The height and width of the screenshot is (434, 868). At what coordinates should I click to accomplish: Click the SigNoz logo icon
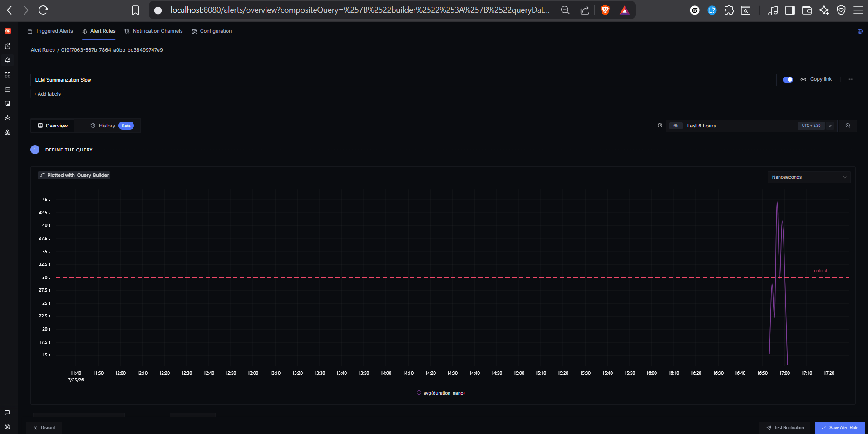click(8, 31)
